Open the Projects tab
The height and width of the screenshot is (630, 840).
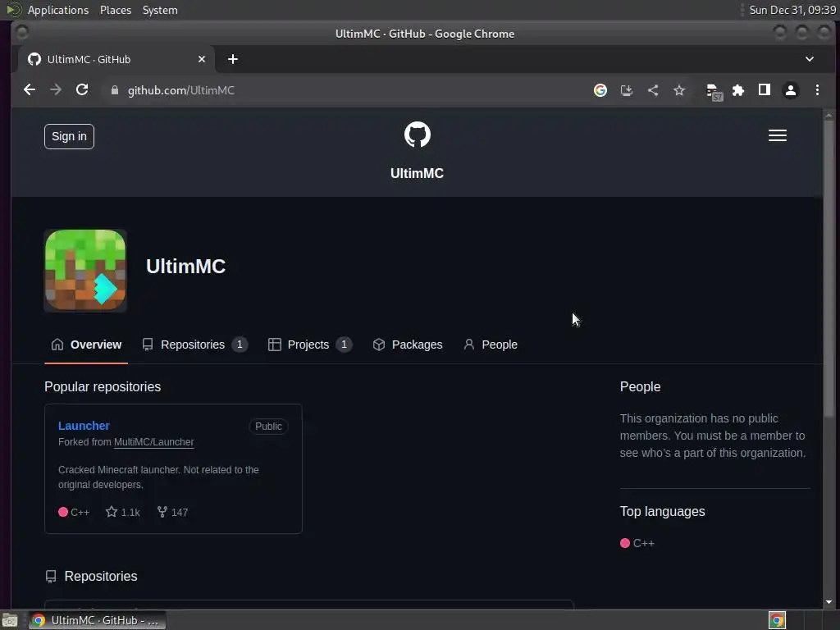point(309,345)
